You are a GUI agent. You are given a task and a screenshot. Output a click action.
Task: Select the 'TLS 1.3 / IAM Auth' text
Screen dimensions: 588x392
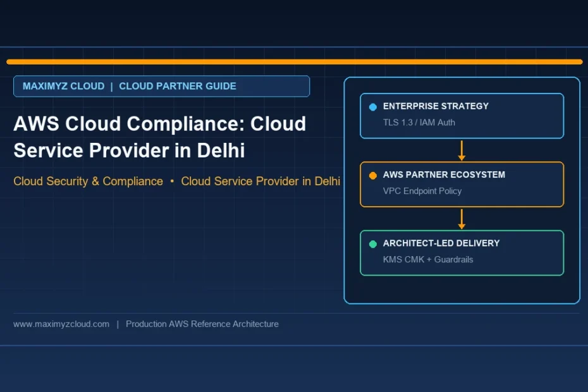[x=419, y=123]
